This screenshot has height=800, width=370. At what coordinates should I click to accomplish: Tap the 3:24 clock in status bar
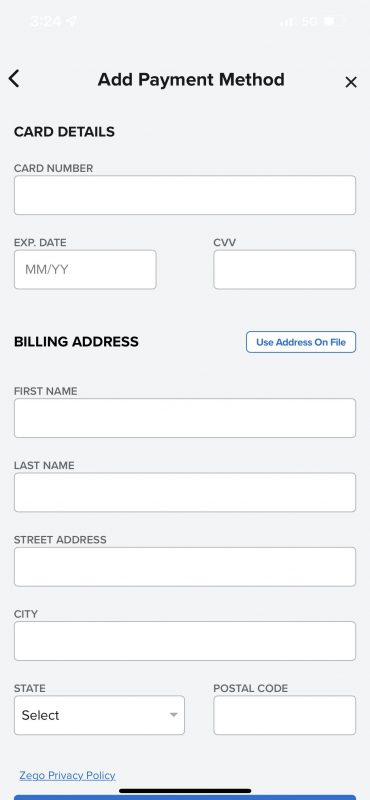pos(45,21)
